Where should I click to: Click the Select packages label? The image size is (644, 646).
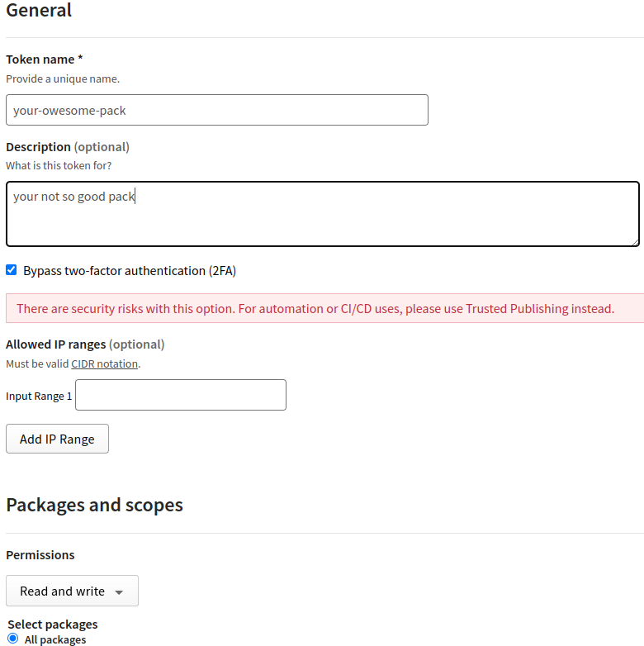coord(53,625)
